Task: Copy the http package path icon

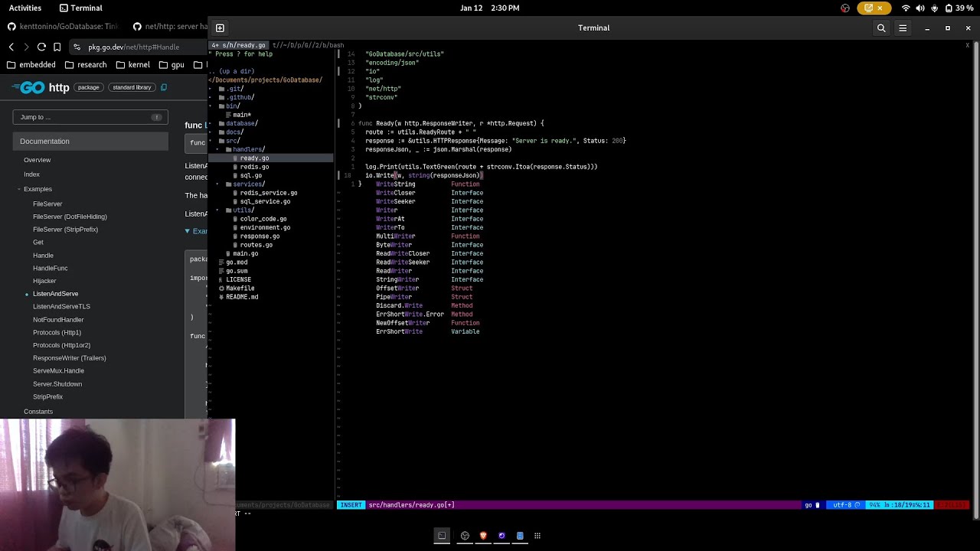Action: point(163,87)
